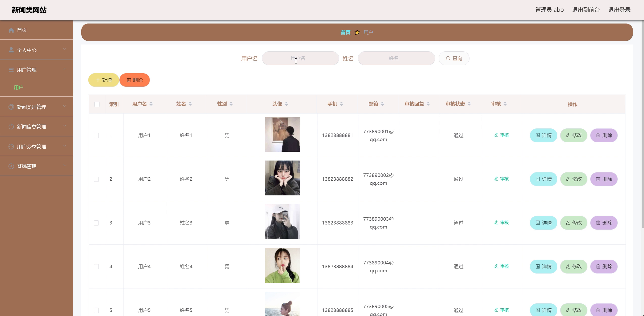This screenshot has width=644, height=316.
Task: Open avatar image of 用户3
Action: point(282,222)
